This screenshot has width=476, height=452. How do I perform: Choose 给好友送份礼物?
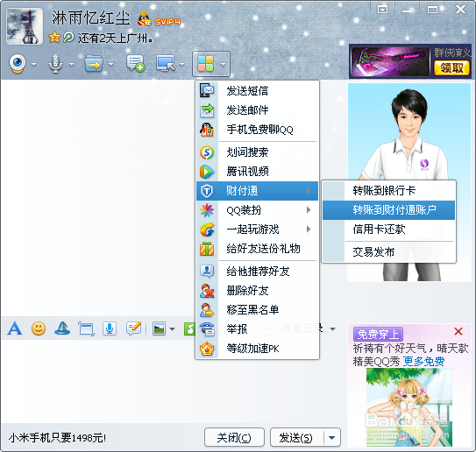pos(257,249)
